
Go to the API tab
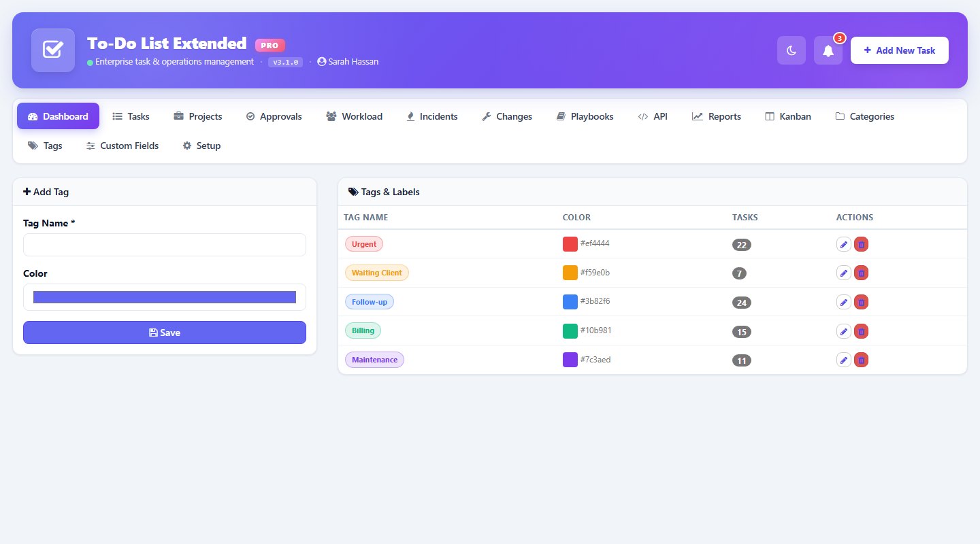coord(653,116)
